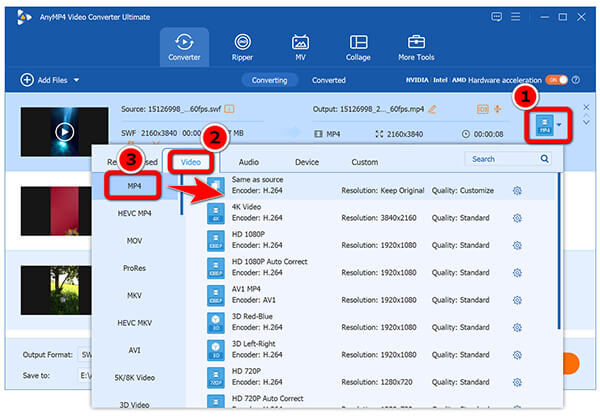Open settings gear for 3D Left-Right
This screenshot has height=419, width=600.
pyautogui.click(x=517, y=355)
